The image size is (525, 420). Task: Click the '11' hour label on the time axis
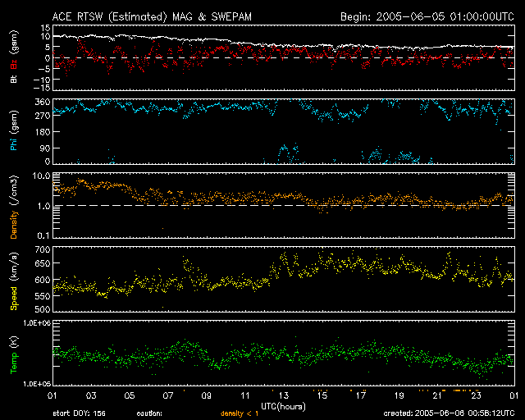[x=245, y=396]
